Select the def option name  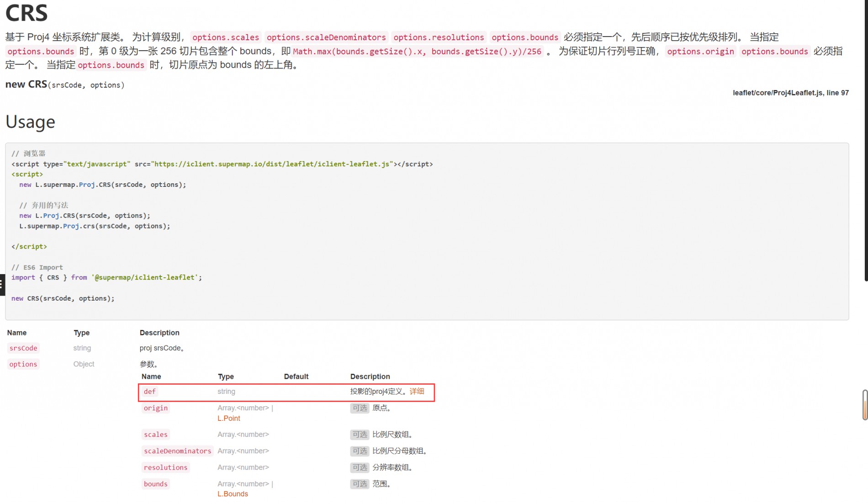[x=150, y=392]
